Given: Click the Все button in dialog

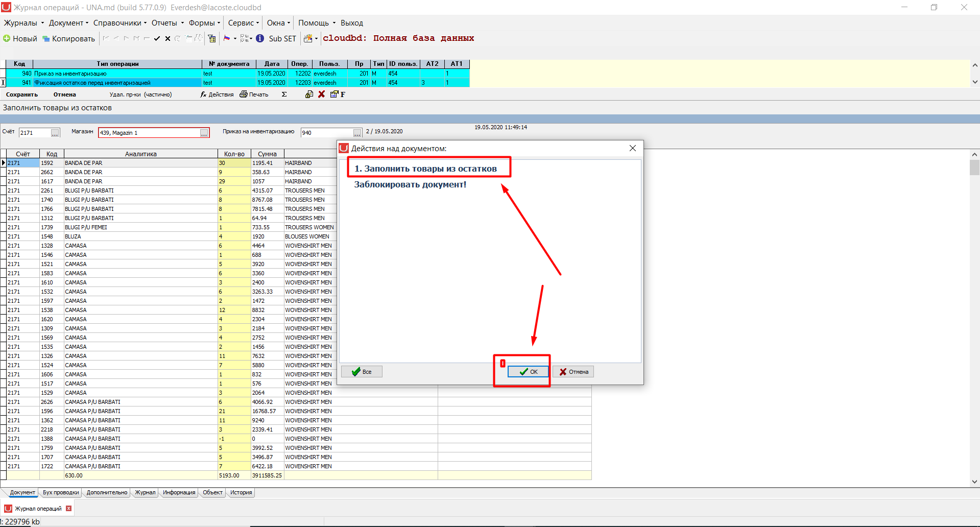Looking at the screenshot, I should tap(362, 372).
